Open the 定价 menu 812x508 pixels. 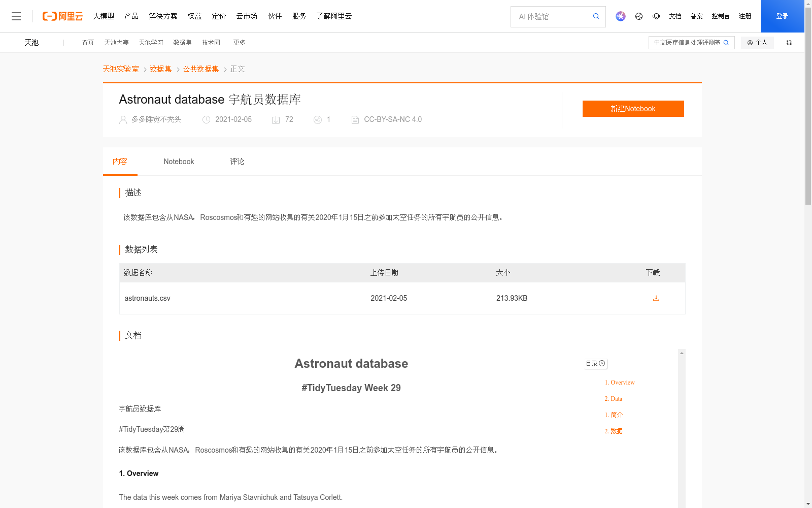(219, 16)
